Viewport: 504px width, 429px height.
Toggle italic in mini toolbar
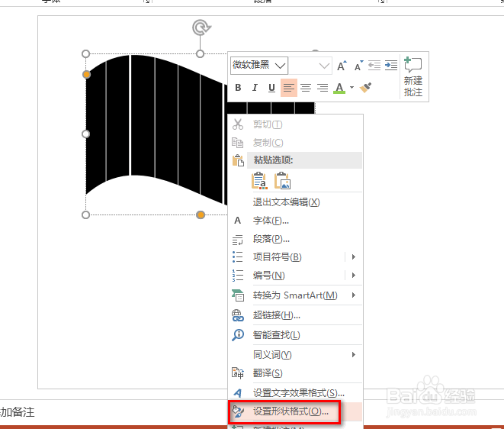click(255, 88)
